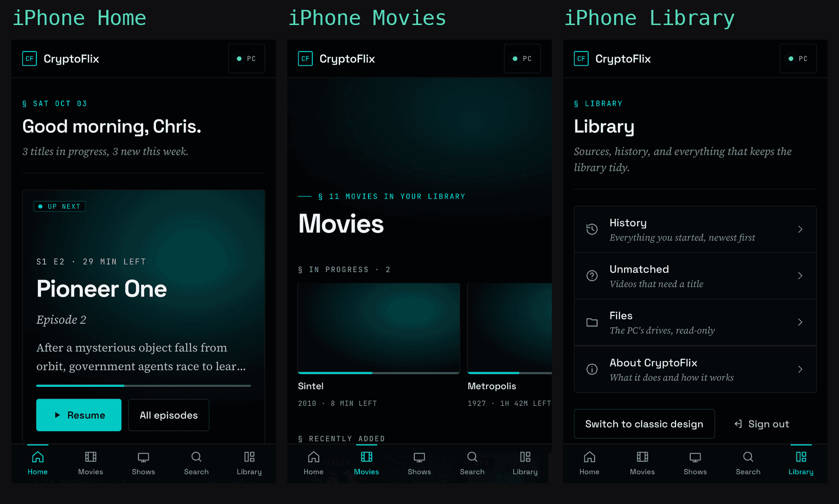
Task: Open the Metropolis movie thumbnail
Action: [510, 328]
